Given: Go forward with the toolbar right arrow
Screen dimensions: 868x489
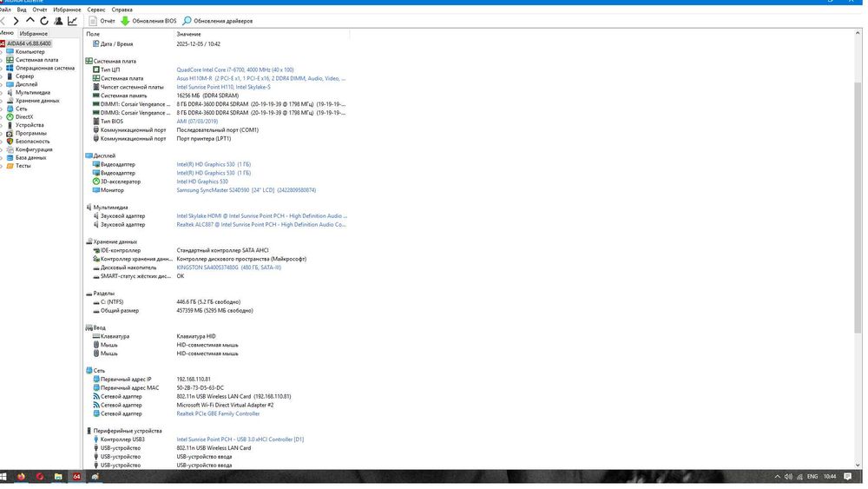Looking at the screenshot, I should pyautogui.click(x=16, y=21).
